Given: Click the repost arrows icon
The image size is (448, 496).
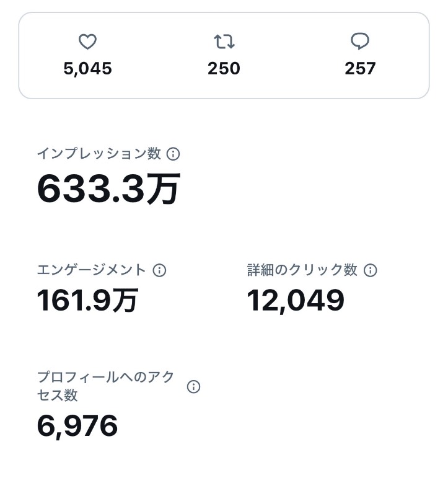Looking at the screenshot, I should point(224,42).
